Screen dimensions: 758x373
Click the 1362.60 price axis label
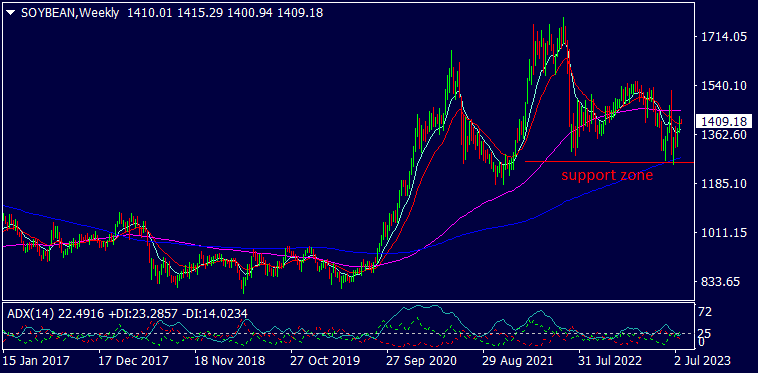tap(724, 134)
